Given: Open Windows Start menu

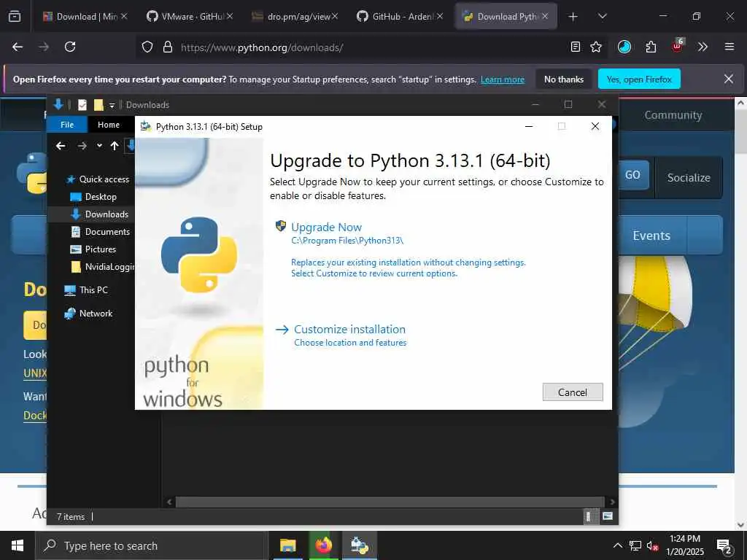Looking at the screenshot, I should coord(18,545).
